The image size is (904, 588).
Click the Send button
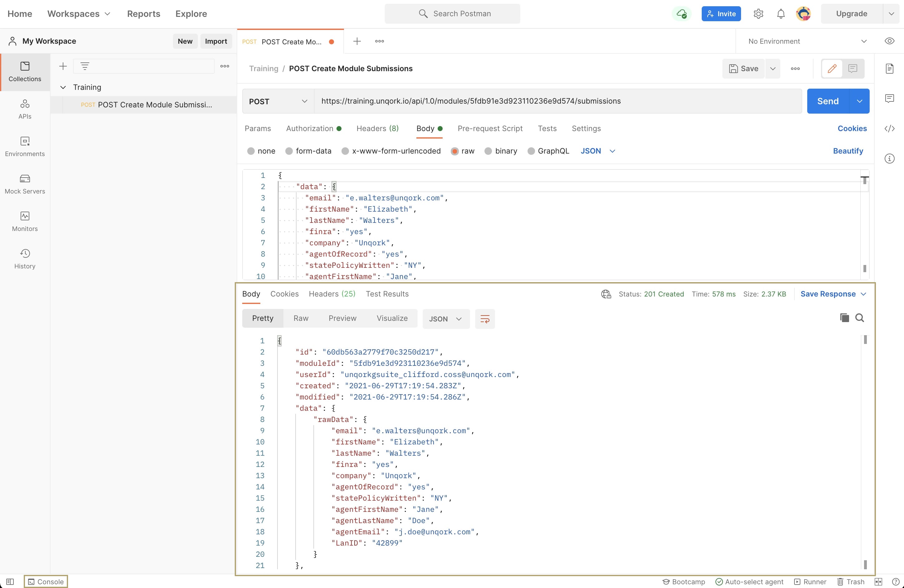tap(828, 101)
